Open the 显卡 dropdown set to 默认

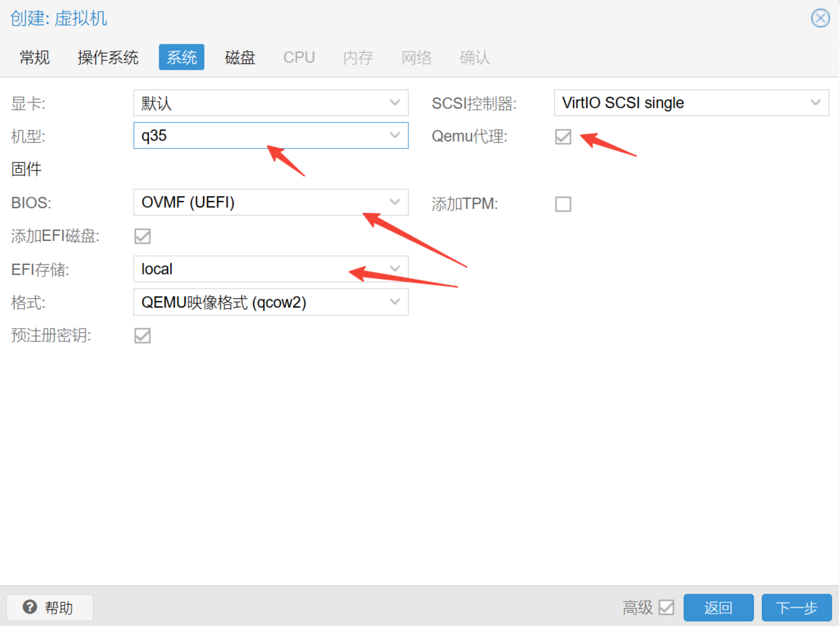(x=271, y=103)
